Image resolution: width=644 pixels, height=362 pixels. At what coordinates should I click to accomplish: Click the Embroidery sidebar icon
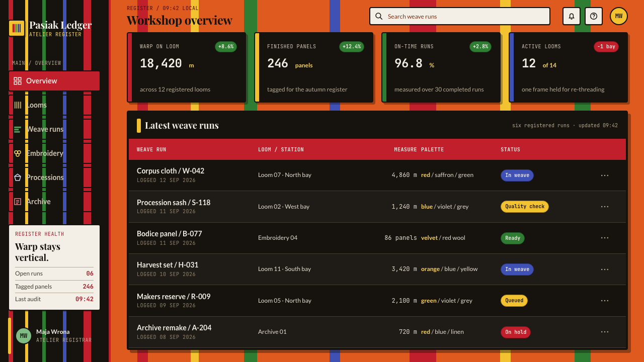click(x=18, y=153)
